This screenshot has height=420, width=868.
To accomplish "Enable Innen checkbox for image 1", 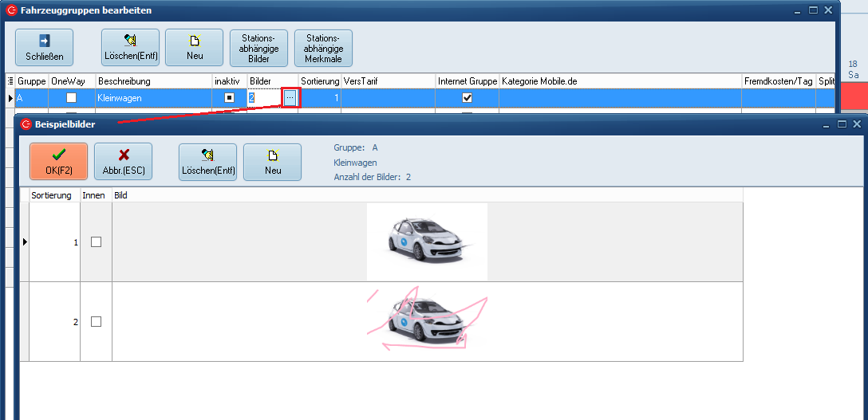I will (96, 242).
